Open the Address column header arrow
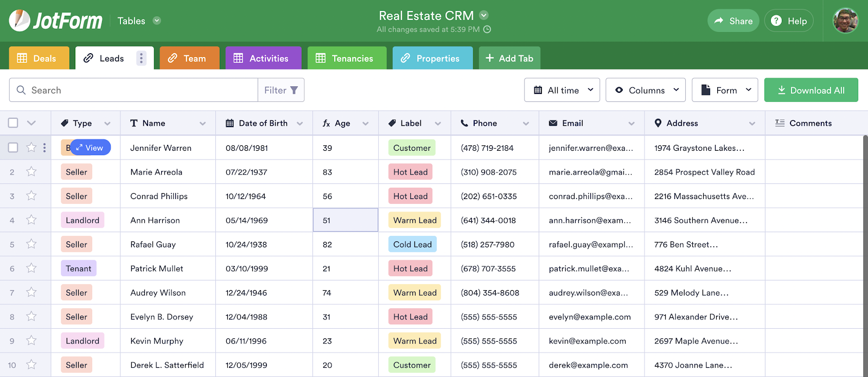The height and width of the screenshot is (377, 868). coord(752,124)
